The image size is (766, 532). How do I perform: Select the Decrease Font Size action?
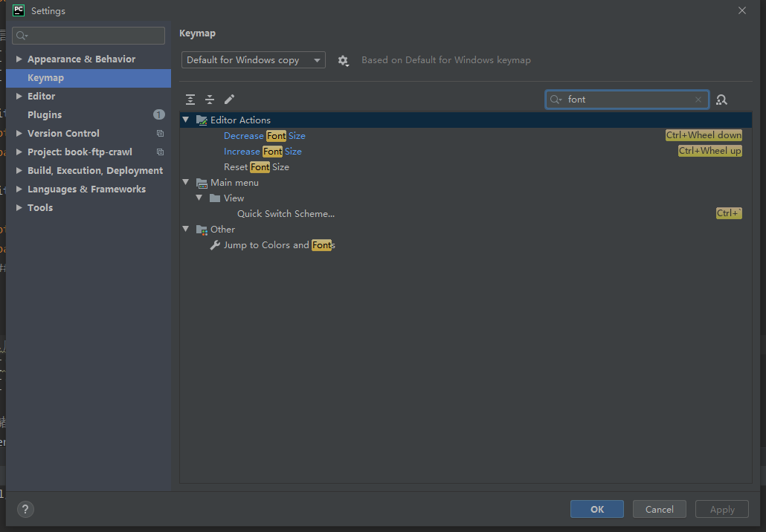tap(264, 136)
